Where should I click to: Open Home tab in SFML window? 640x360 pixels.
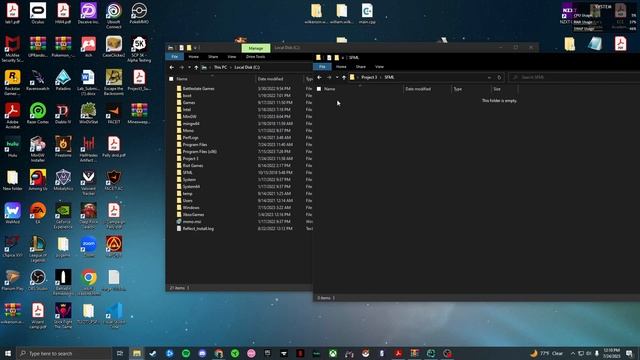(x=341, y=67)
